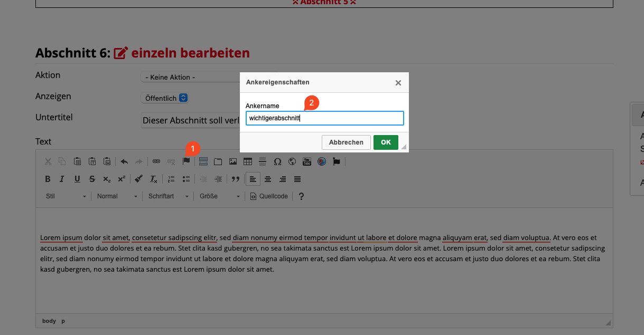Open the Stil dropdown
Screen dimensions: 644x335
coord(66,196)
